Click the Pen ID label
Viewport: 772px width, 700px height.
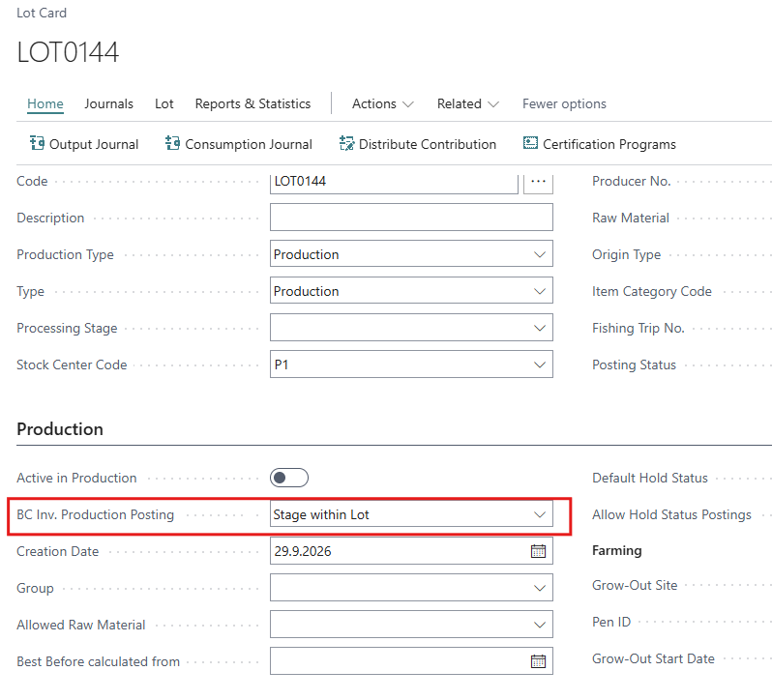(611, 622)
